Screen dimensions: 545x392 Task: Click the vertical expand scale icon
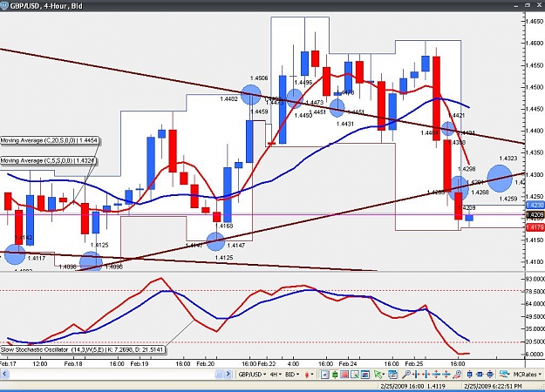coord(446,375)
